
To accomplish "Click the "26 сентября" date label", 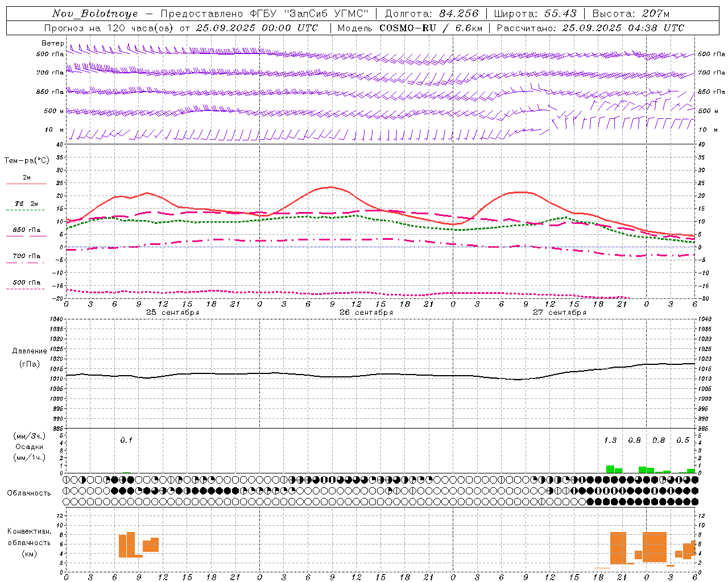I will click(366, 313).
